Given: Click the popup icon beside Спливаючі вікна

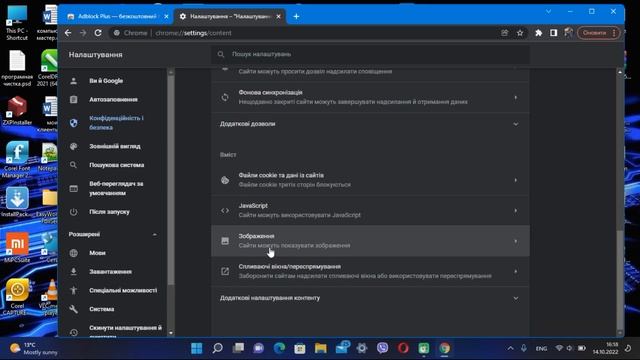Looking at the screenshot, I should point(225,271).
